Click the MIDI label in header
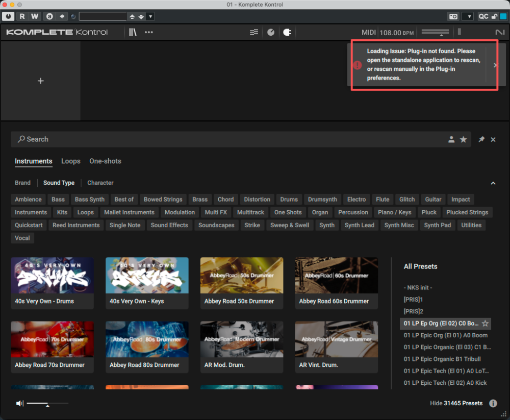The width and height of the screenshot is (510, 420). pyautogui.click(x=369, y=33)
